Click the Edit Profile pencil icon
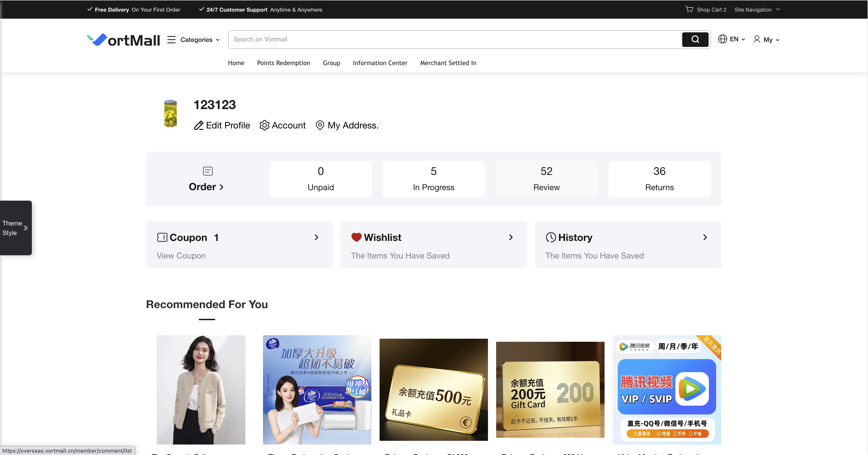This screenshot has height=455, width=868. click(x=199, y=125)
